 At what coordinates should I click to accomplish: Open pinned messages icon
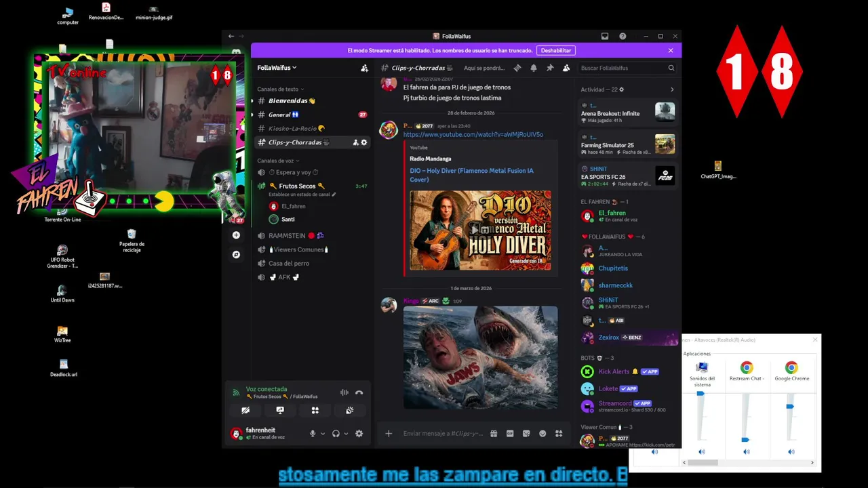click(x=550, y=68)
